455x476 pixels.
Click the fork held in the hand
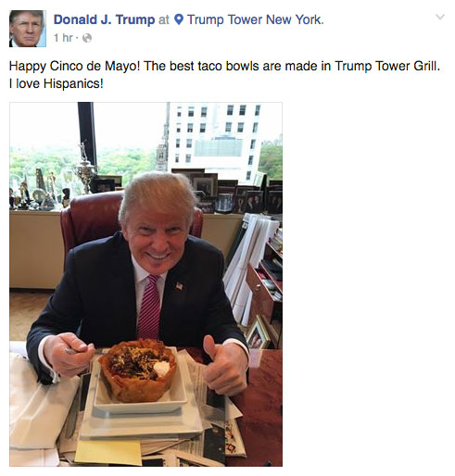pos(76,351)
